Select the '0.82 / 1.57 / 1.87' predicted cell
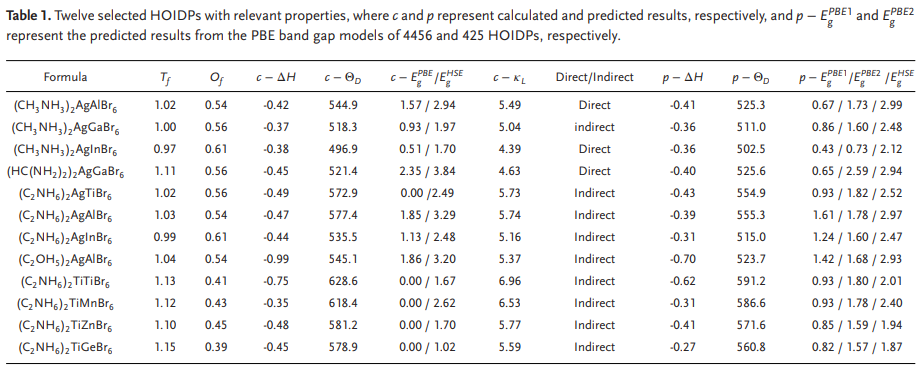Image resolution: width=923 pixels, height=373 pixels. 856,347
